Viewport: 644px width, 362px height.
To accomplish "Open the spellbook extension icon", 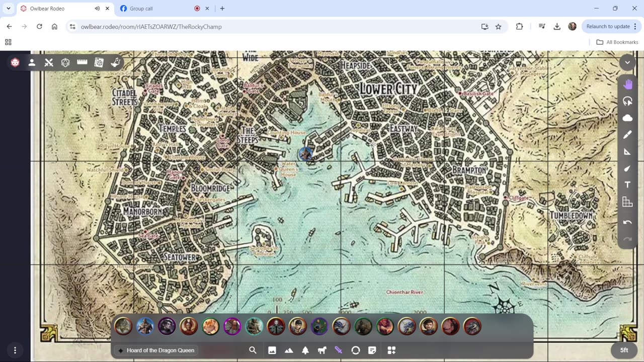I will (x=99, y=62).
